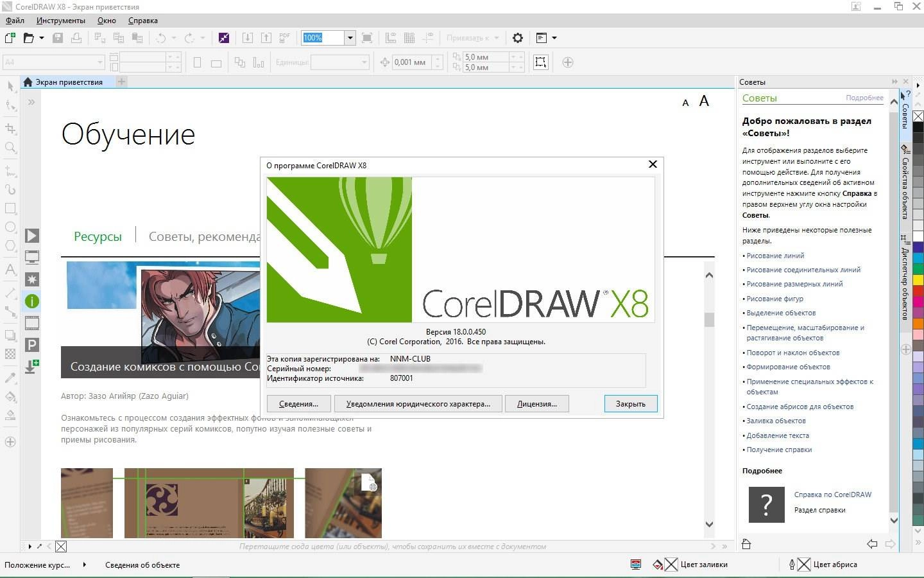Click the Сведения... button
Image resolution: width=924 pixels, height=578 pixels.
pos(298,404)
